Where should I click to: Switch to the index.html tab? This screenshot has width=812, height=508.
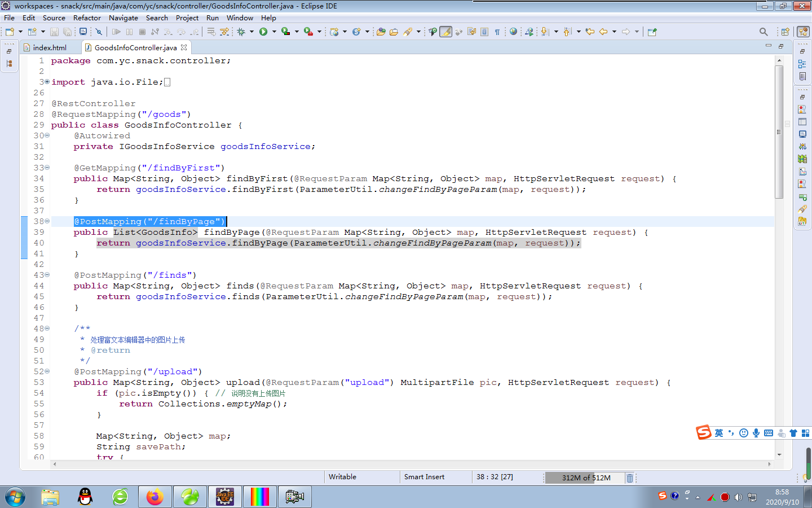coord(49,48)
